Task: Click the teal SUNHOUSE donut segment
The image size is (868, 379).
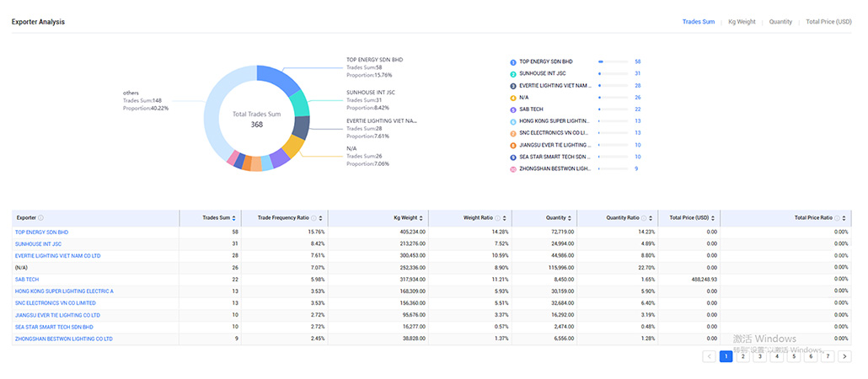Action: click(299, 104)
